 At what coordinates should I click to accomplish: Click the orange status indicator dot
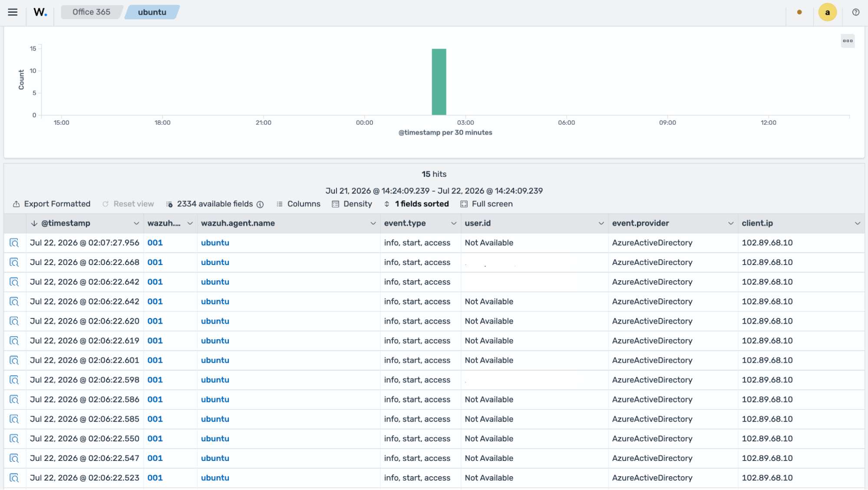(x=799, y=12)
